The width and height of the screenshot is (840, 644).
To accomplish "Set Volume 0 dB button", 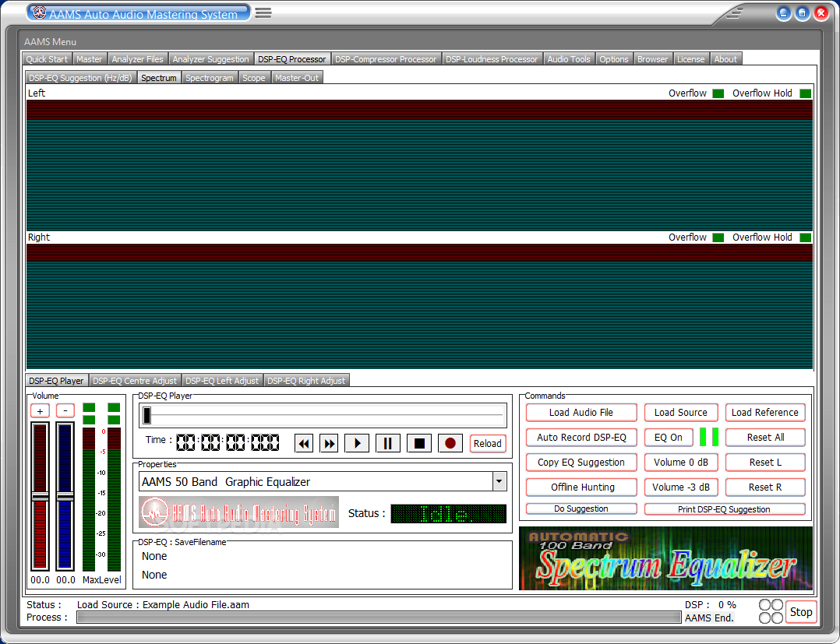I will 681,462.
